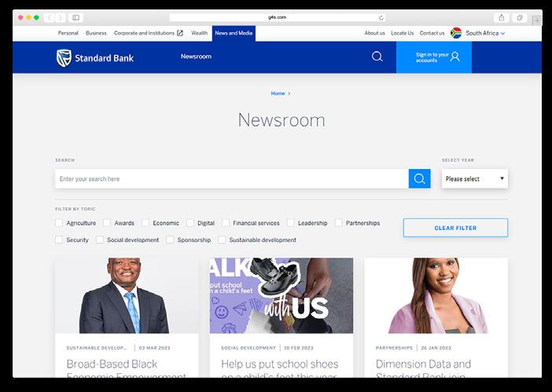Click the Safari share icon
Viewport: 552px width, 392px height.
[502, 17]
